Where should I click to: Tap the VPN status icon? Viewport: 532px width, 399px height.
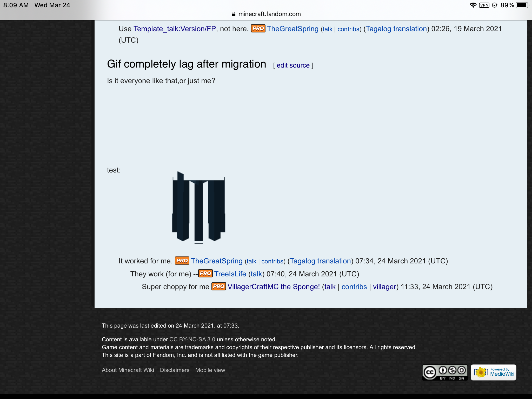pos(484,5)
